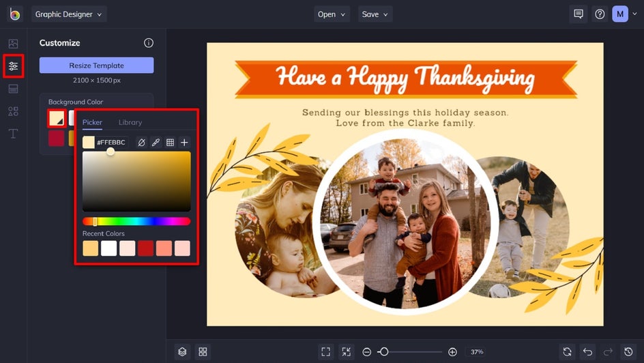The height and width of the screenshot is (363, 644).
Task: Click the Recent Colors label
Action: (x=104, y=233)
